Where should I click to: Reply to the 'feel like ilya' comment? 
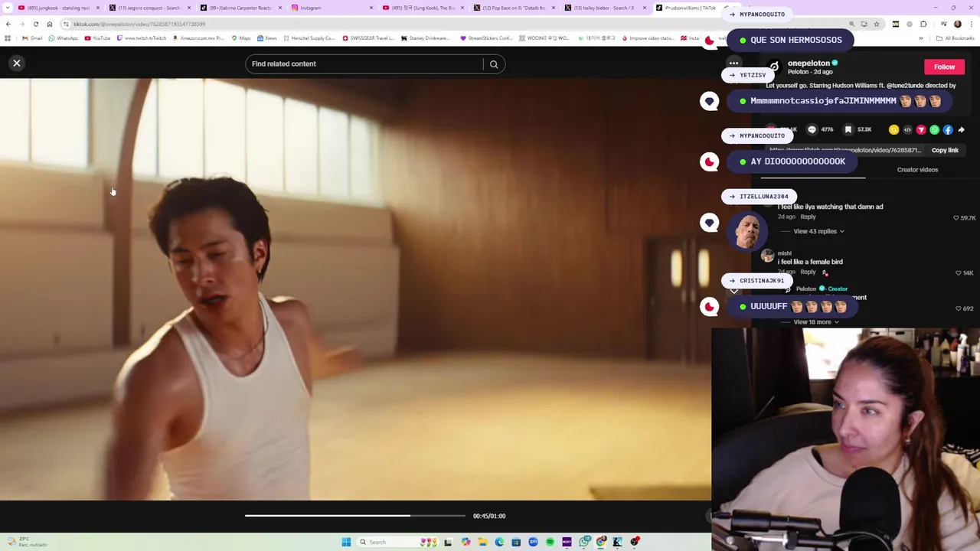pos(808,217)
